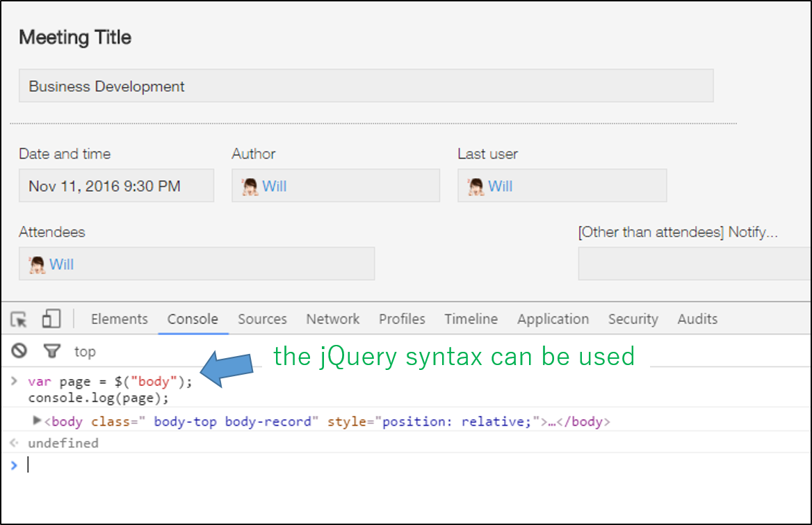Open the Security panel
812x525 pixels.
(633, 318)
